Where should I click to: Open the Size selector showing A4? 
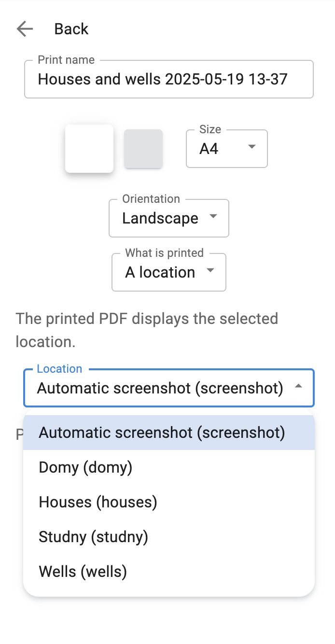pyautogui.click(x=226, y=148)
